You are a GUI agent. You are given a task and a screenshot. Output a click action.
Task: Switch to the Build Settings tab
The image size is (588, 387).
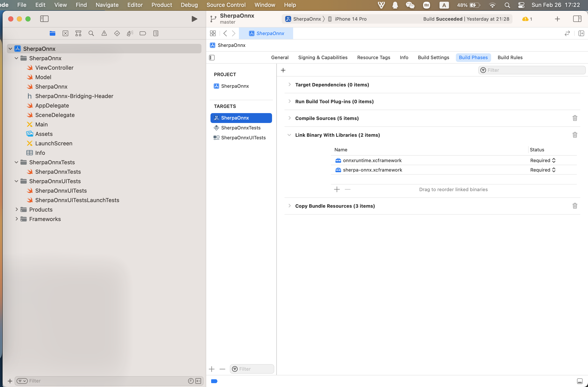(x=433, y=57)
